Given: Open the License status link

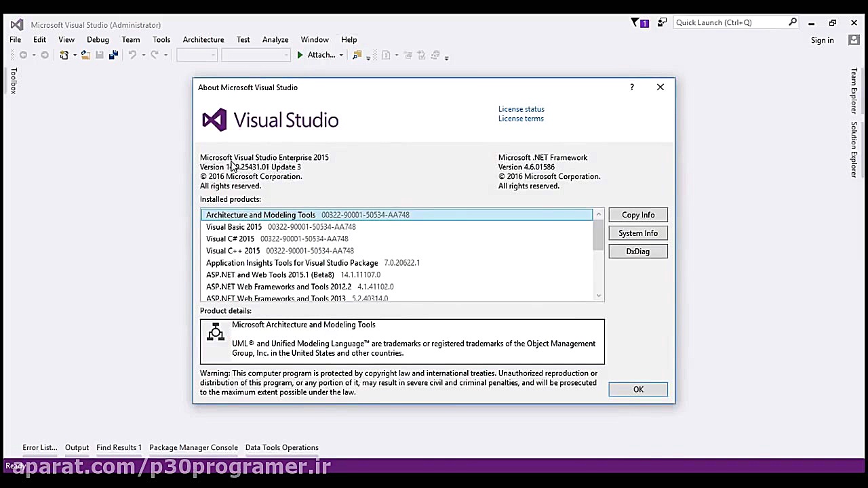Looking at the screenshot, I should pyautogui.click(x=521, y=109).
